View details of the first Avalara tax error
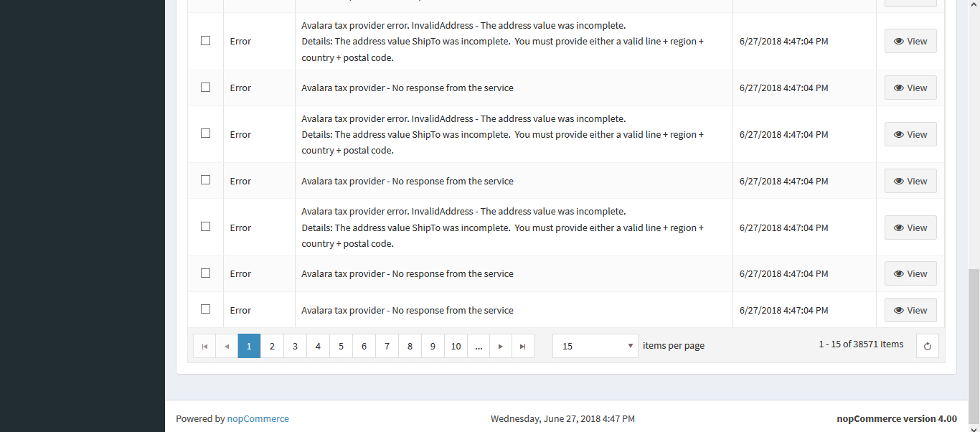The image size is (980, 432). point(910,41)
